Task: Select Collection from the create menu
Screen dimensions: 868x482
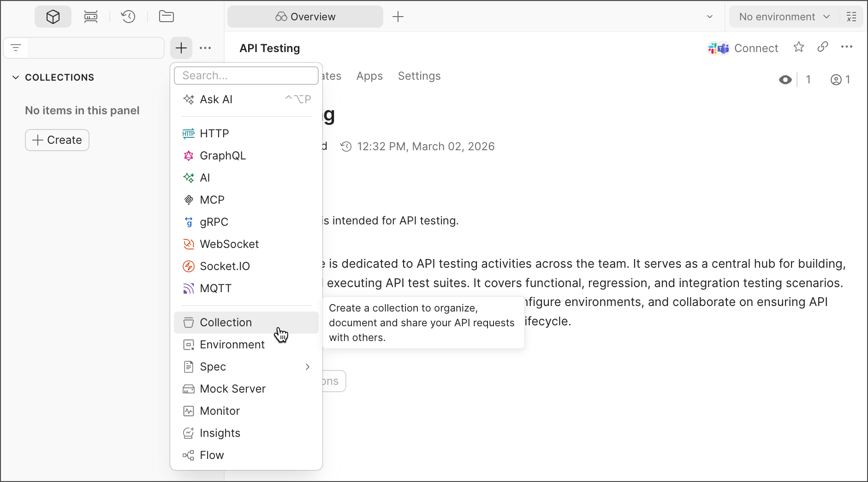Action: pos(226,323)
